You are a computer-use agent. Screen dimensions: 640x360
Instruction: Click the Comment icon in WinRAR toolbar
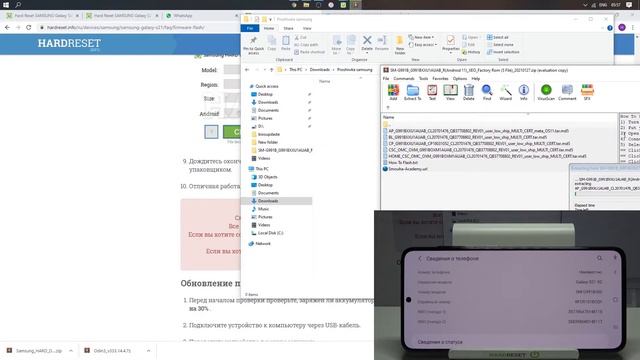point(567,92)
